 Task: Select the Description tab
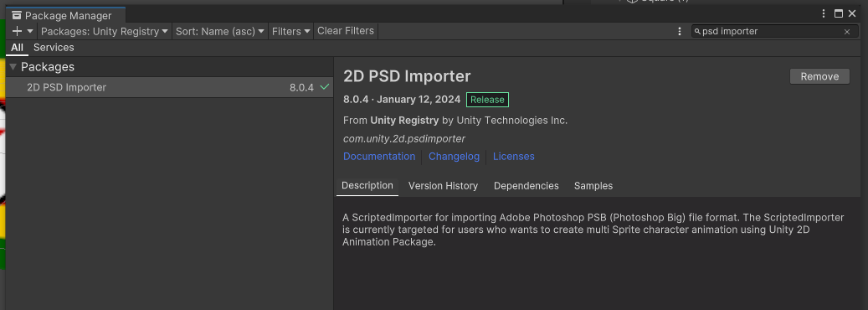(x=367, y=186)
